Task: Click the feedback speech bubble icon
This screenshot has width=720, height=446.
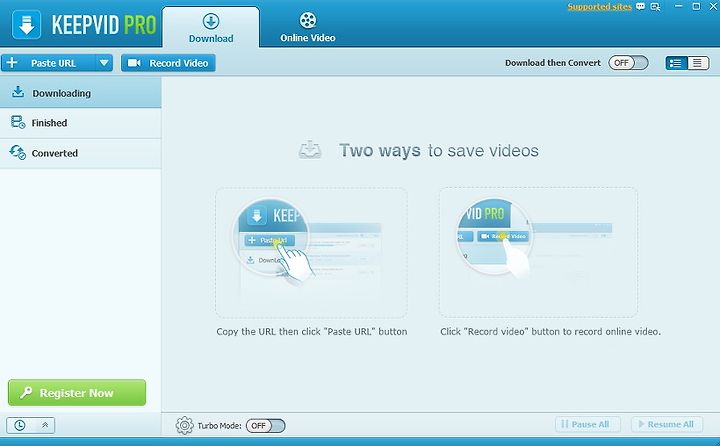Action: click(x=640, y=6)
